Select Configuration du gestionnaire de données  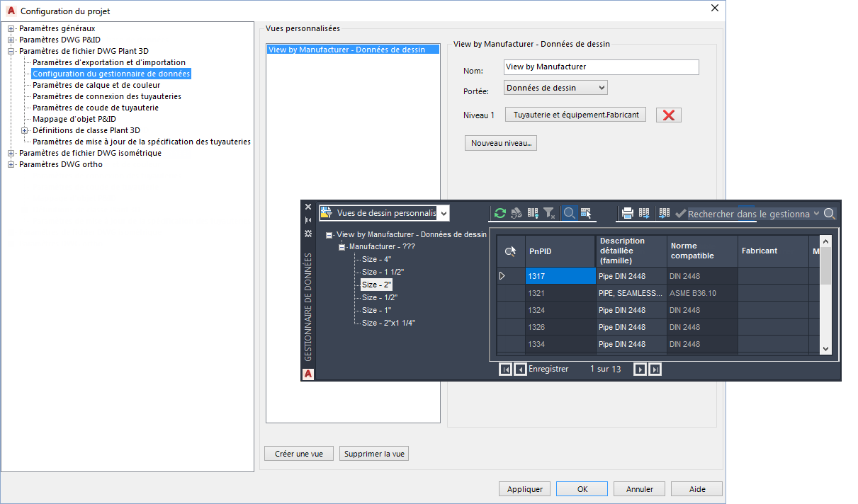tap(111, 74)
